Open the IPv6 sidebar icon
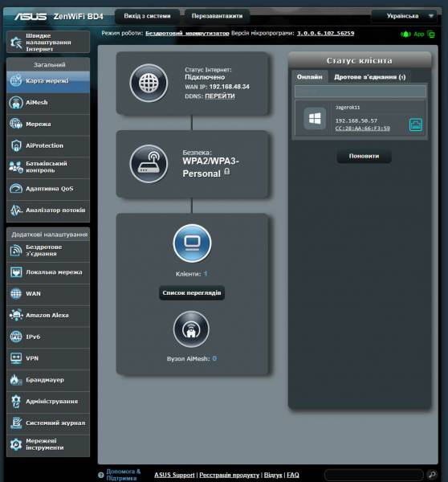This screenshot has width=448, height=482. (x=16, y=337)
